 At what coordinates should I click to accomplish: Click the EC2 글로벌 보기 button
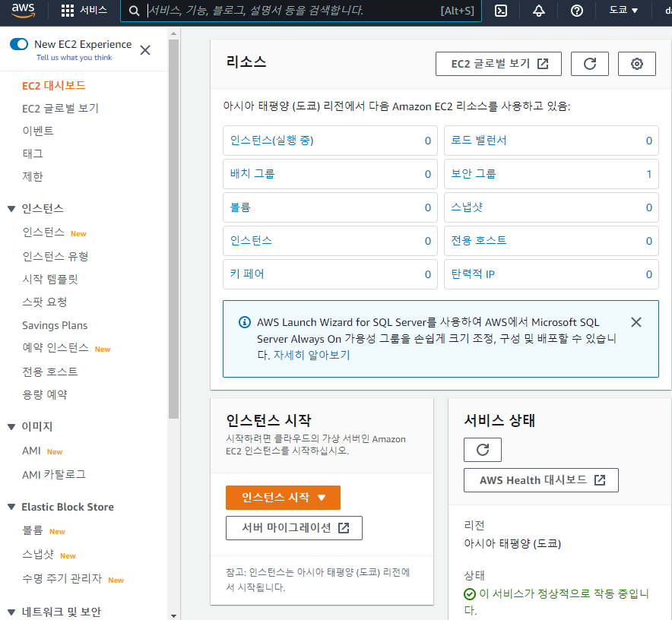499,64
